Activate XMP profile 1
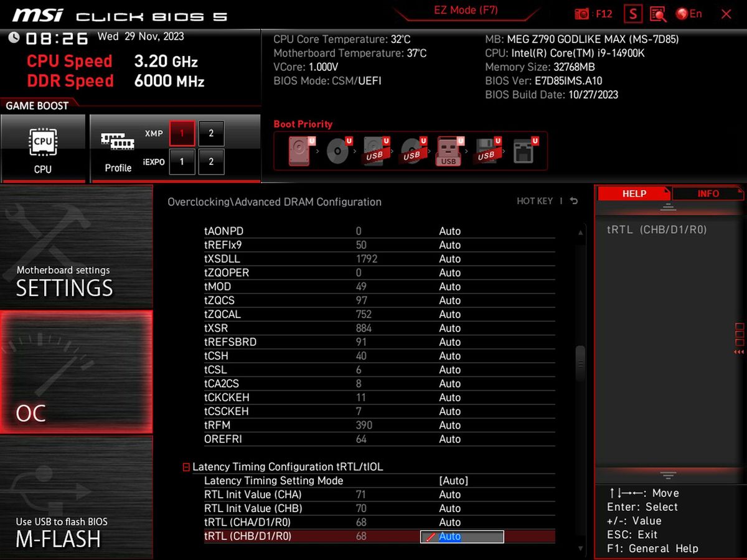Image resolution: width=747 pixels, height=560 pixels. point(182,133)
